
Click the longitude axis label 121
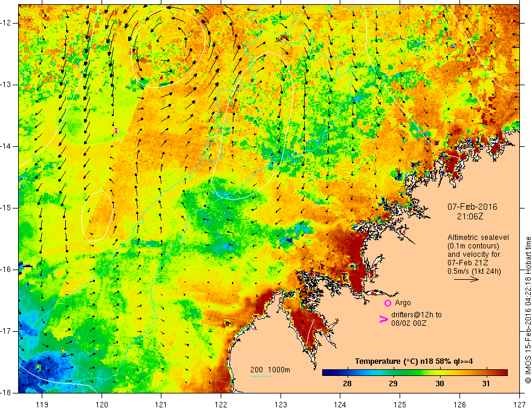pos(161,404)
